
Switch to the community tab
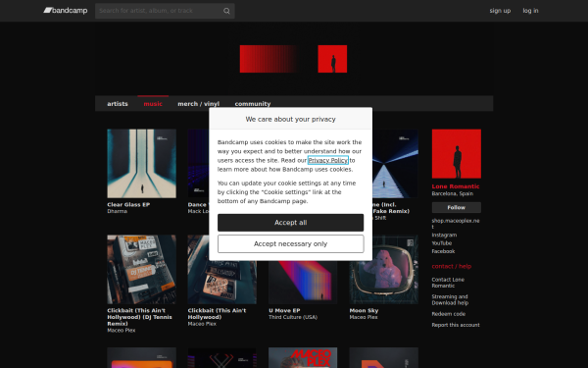[x=253, y=104]
